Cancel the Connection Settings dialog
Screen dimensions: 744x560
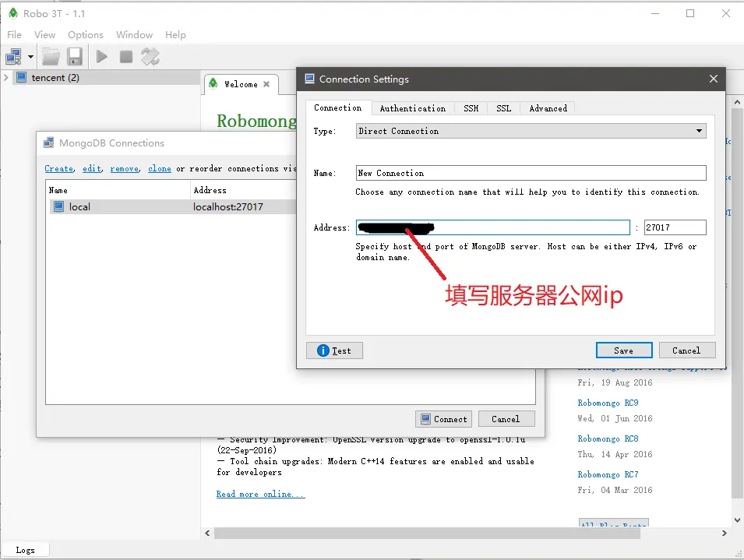[686, 350]
